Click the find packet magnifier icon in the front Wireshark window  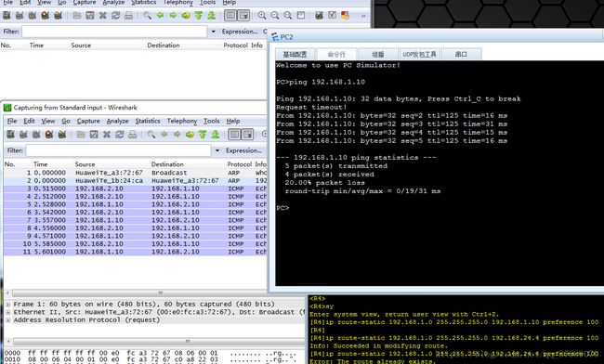click(151, 135)
